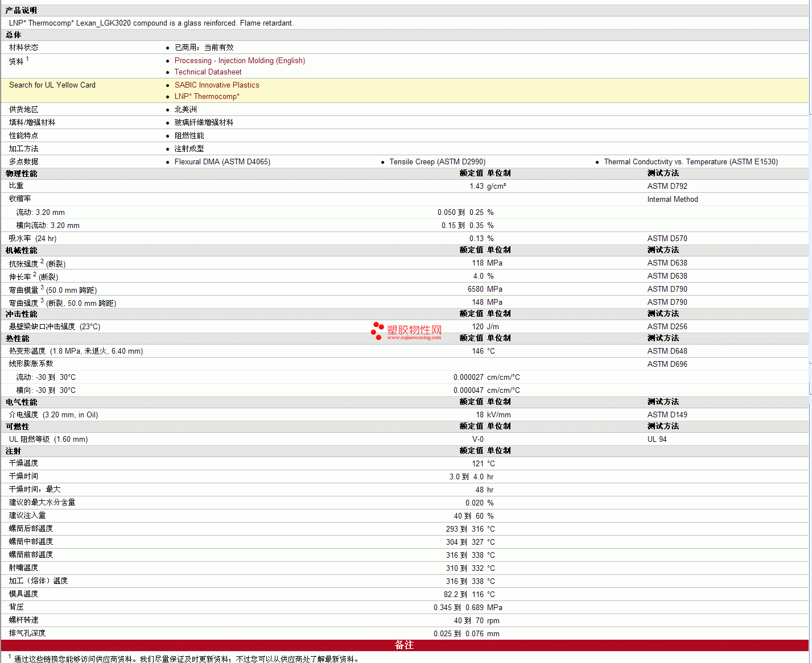Click UL 94 test method
The width and height of the screenshot is (812, 663).
[657, 440]
